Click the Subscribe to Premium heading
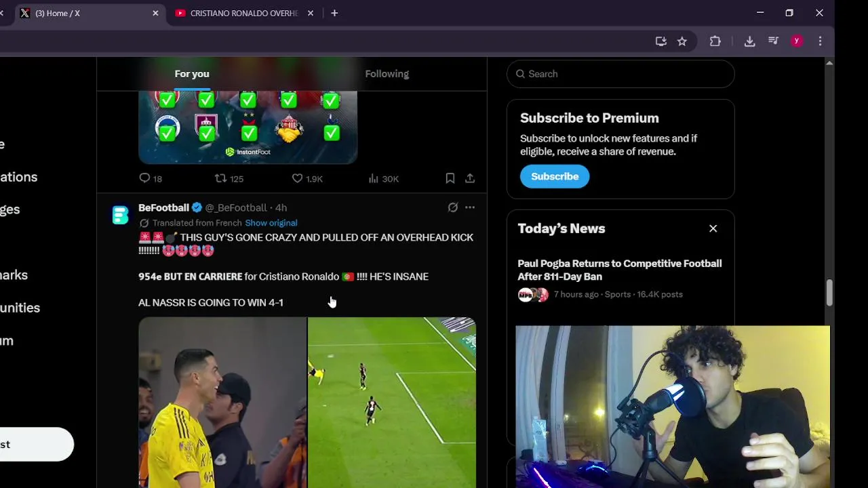868x488 pixels. click(589, 118)
